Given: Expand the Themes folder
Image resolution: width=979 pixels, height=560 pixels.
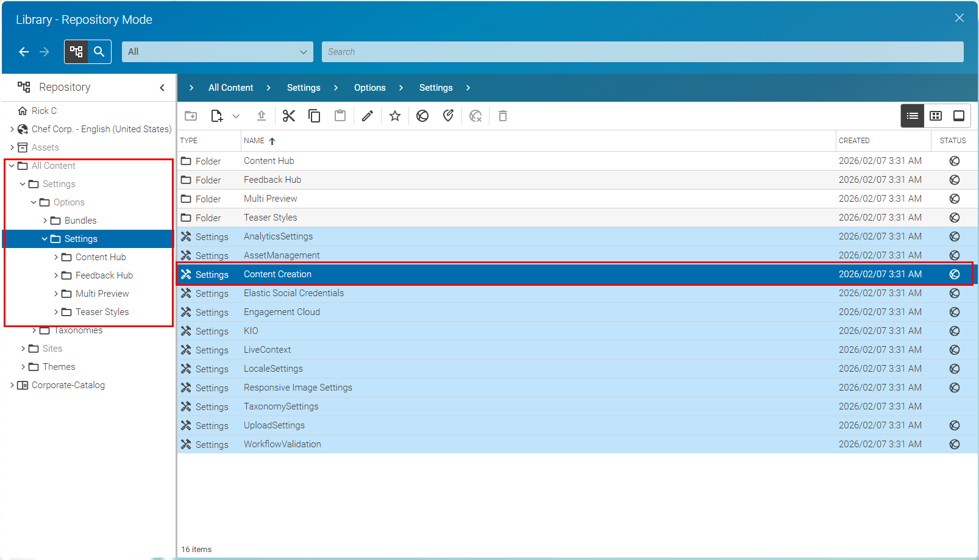Looking at the screenshot, I should click(x=22, y=366).
